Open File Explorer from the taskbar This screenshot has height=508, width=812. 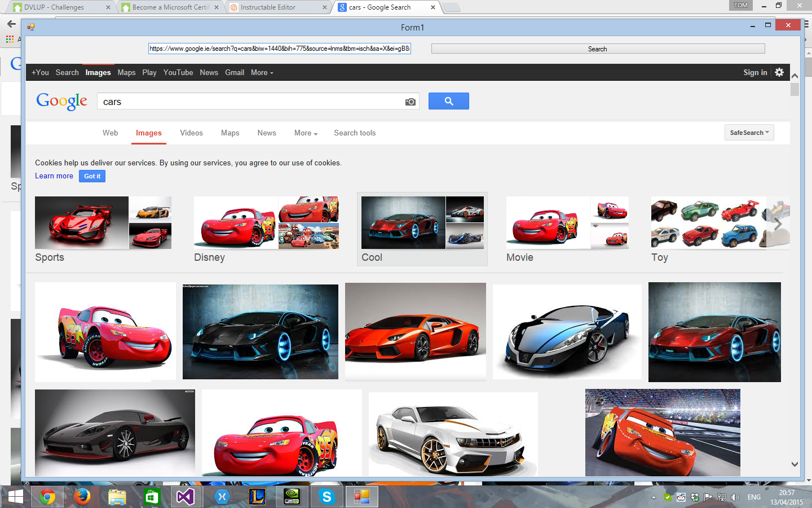[x=117, y=497]
